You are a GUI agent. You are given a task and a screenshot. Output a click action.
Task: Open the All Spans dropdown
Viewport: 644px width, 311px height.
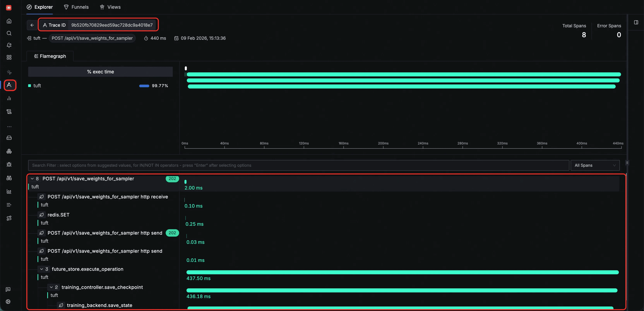(595, 165)
